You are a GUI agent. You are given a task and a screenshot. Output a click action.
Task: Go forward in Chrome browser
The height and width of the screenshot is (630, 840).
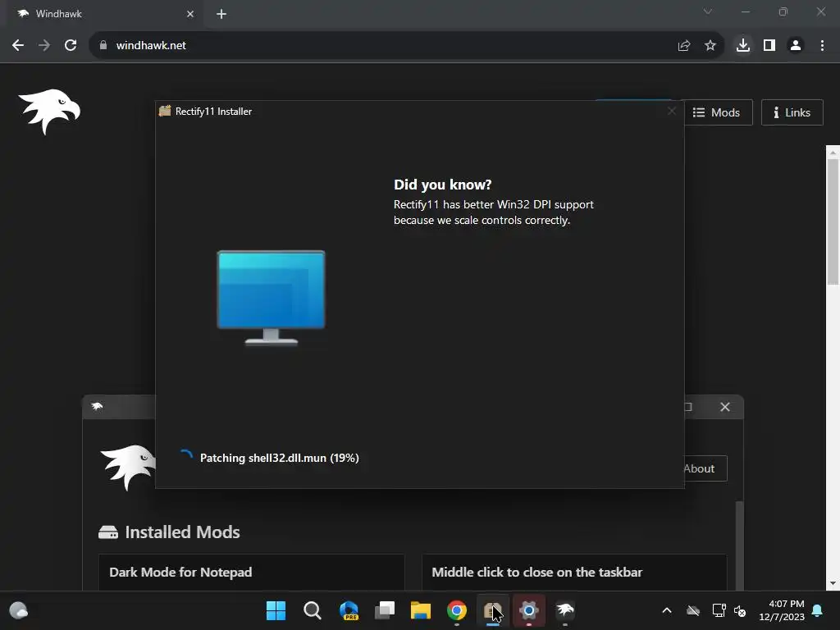coord(44,46)
